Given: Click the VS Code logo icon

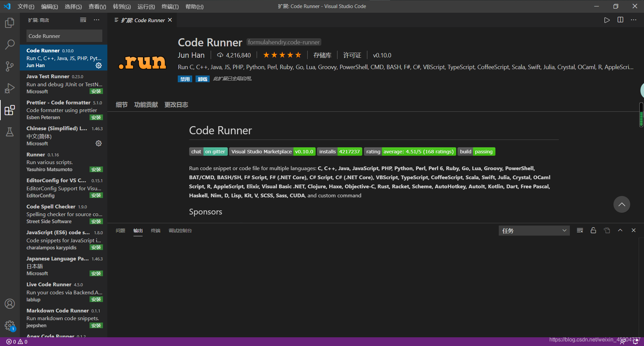Looking at the screenshot, I should (x=7, y=6).
